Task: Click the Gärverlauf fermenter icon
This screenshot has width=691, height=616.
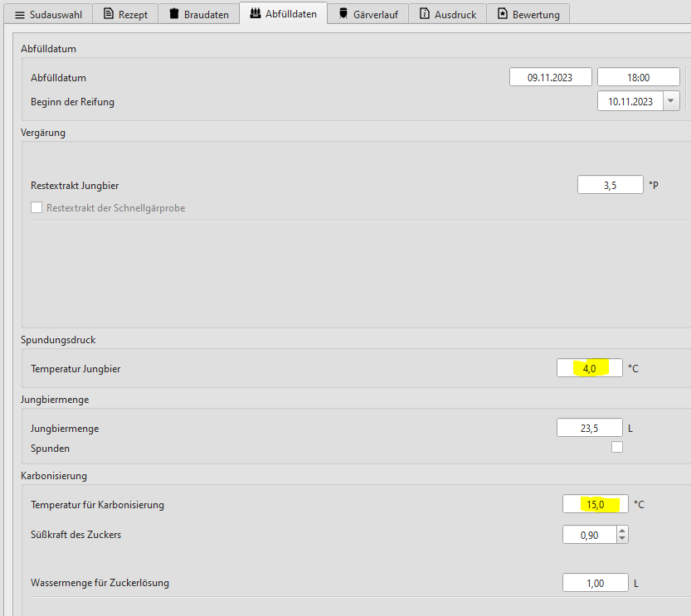Action: coord(343,14)
